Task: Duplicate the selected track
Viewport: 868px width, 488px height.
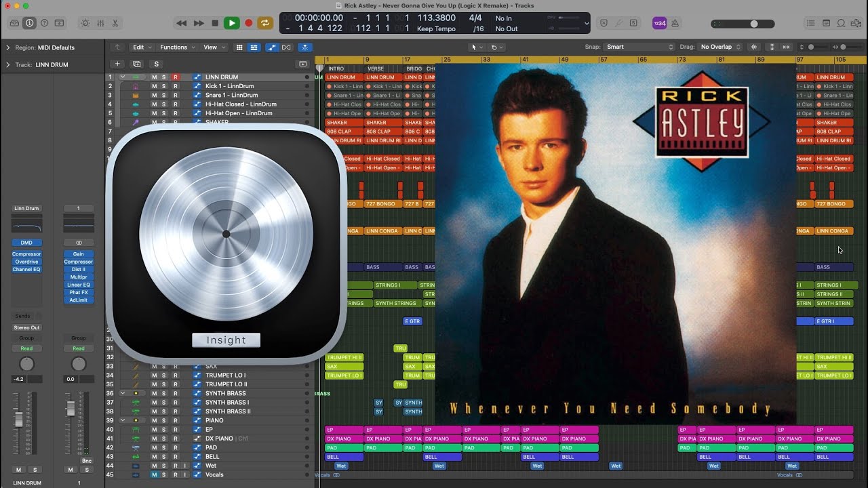Action: point(137,64)
